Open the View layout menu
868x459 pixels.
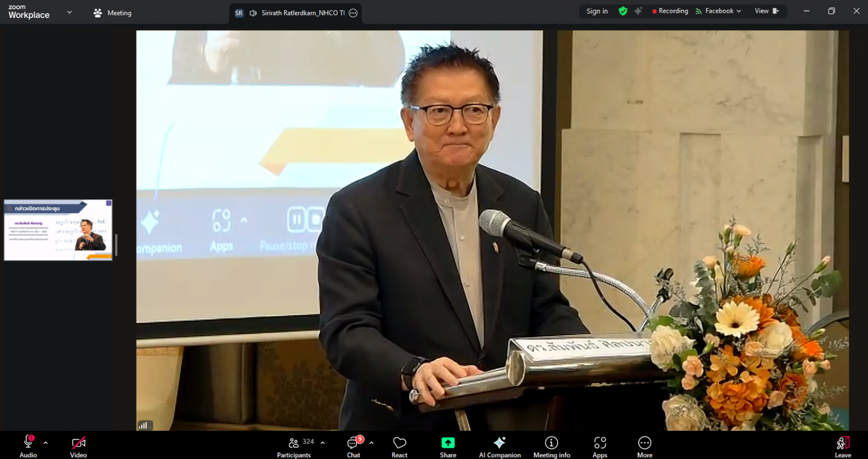coord(766,11)
